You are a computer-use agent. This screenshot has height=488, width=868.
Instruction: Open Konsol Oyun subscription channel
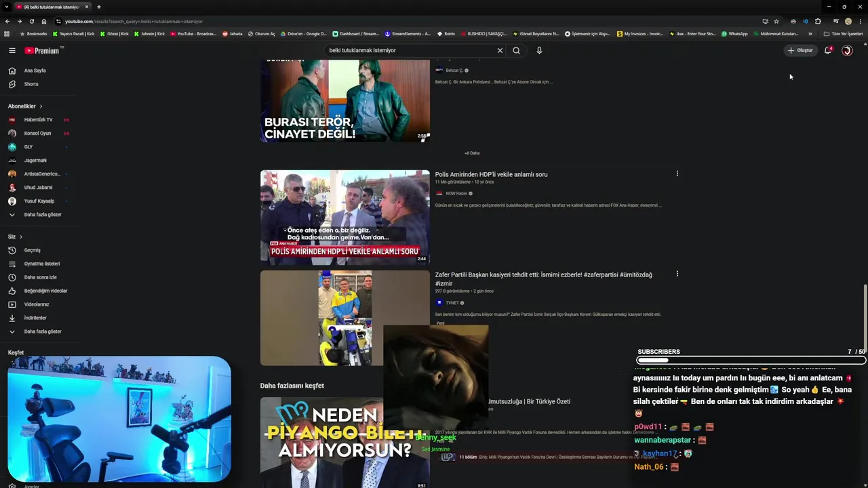(x=37, y=134)
